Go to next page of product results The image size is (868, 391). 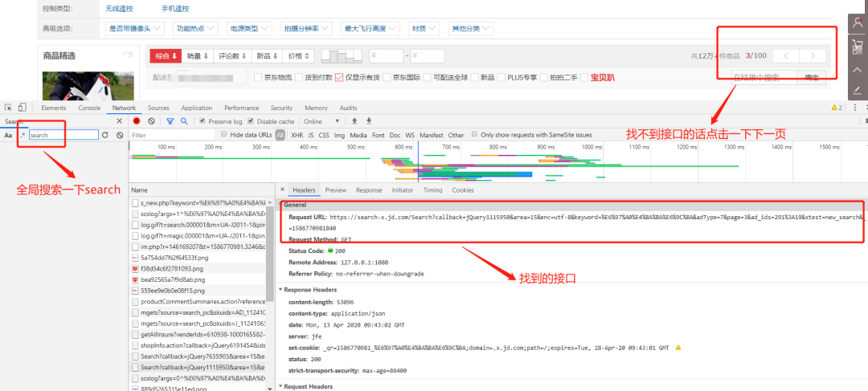(x=813, y=55)
